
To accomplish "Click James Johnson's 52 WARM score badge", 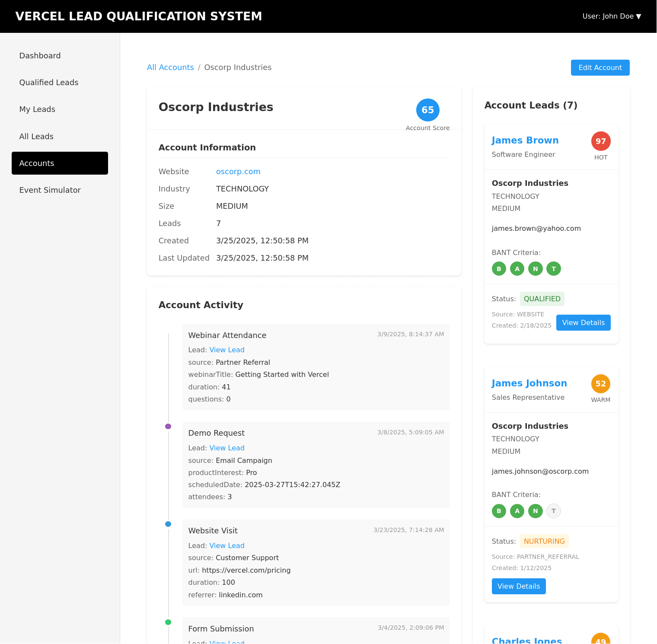I will pyautogui.click(x=601, y=384).
